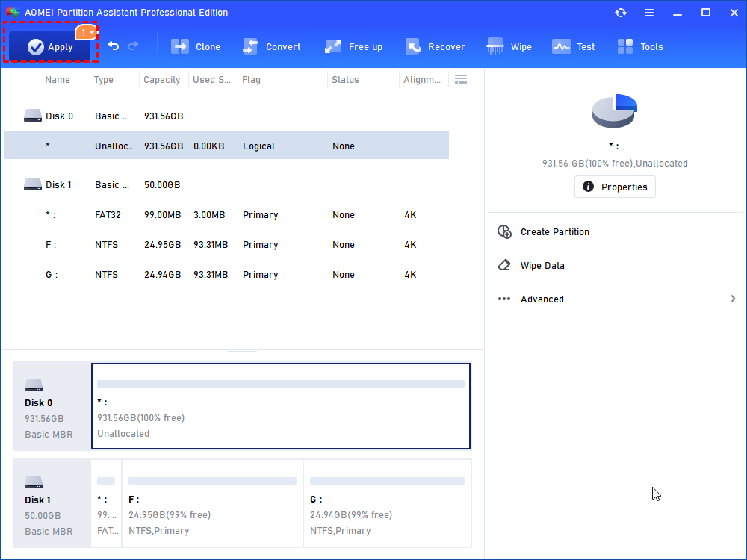Open the Recover tool

435,46
